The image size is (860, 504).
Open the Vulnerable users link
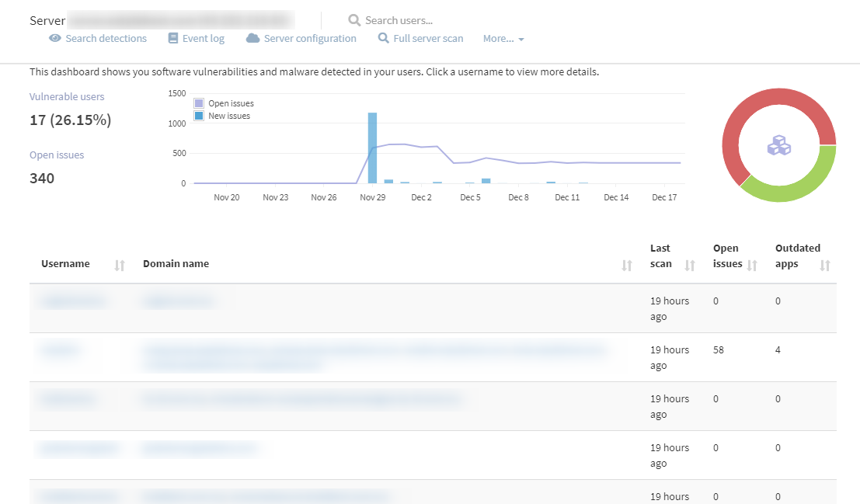click(67, 96)
